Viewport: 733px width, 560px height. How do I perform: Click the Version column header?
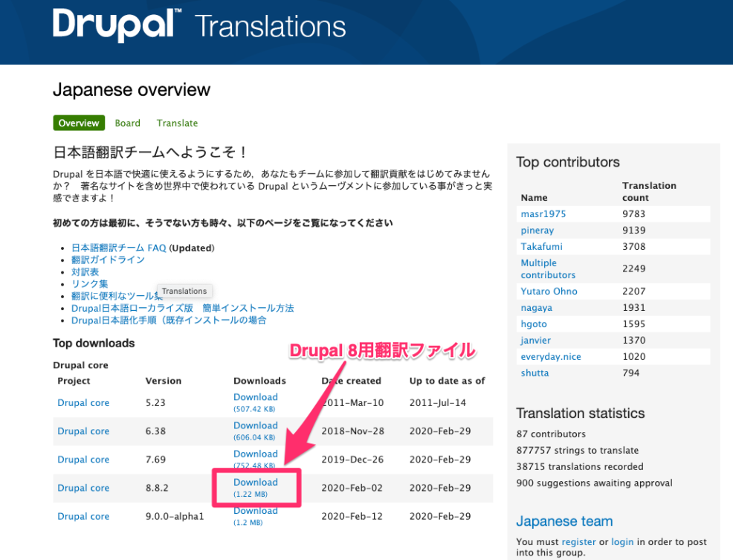click(163, 381)
